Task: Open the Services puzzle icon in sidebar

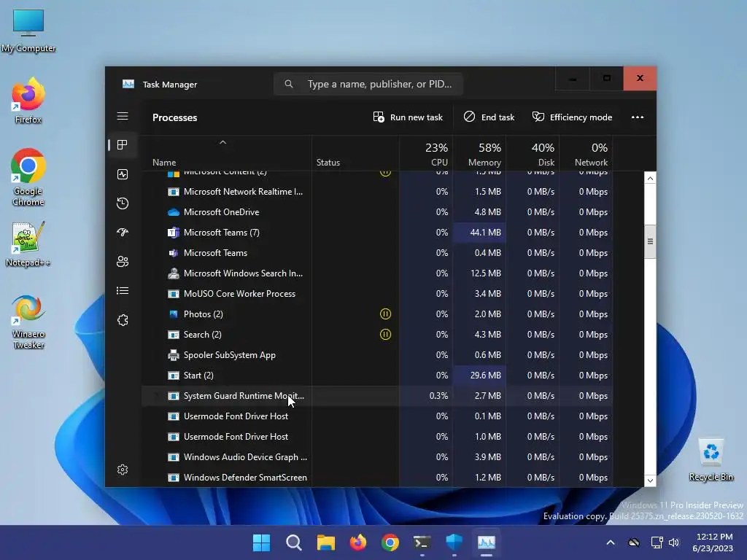Action: coord(123,320)
